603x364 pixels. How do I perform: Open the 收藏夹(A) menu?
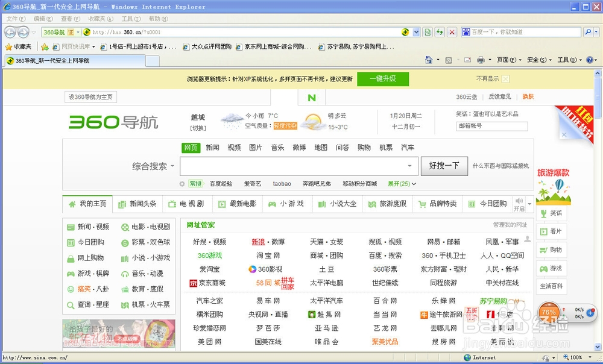pos(101,19)
